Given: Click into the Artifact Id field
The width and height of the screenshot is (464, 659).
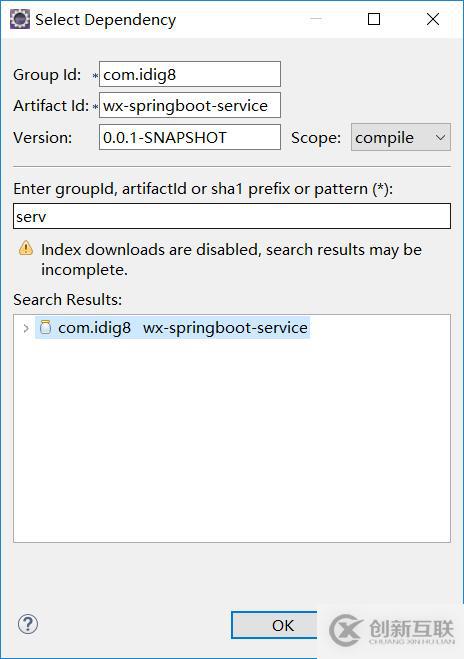Looking at the screenshot, I should (190, 105).
